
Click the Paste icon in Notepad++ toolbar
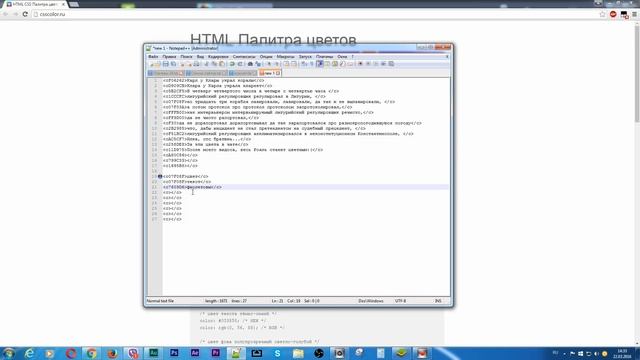(x=222, y=64)
